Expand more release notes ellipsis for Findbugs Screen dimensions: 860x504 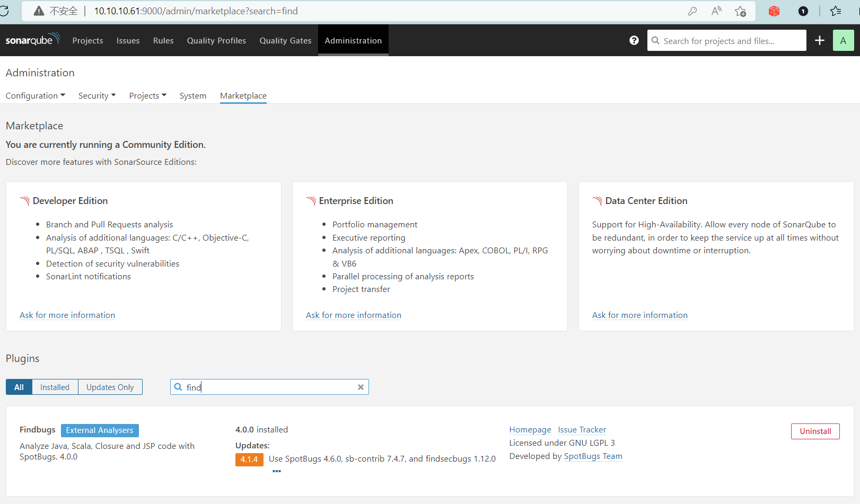[x=277, y=471]
